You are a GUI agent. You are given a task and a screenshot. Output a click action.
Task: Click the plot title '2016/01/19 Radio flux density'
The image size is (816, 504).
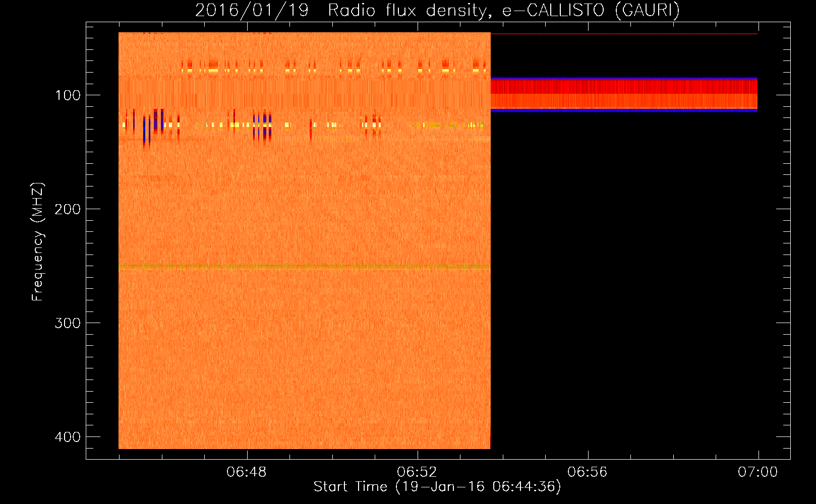437,10
